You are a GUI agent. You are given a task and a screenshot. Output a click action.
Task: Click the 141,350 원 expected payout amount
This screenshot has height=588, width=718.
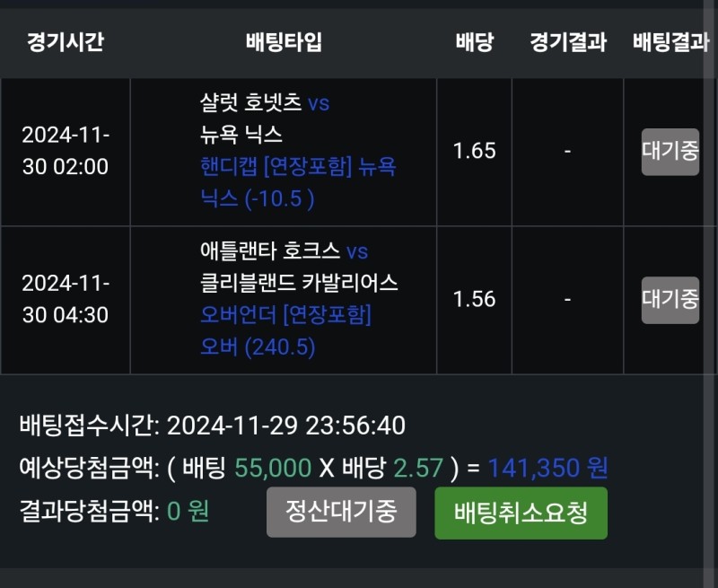click(547, 468)
